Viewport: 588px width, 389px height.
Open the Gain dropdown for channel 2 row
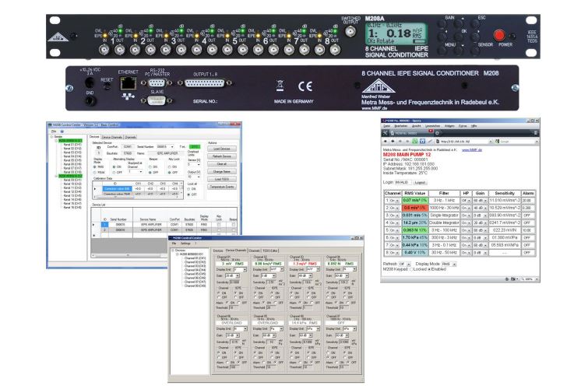(x=480, y=208)
